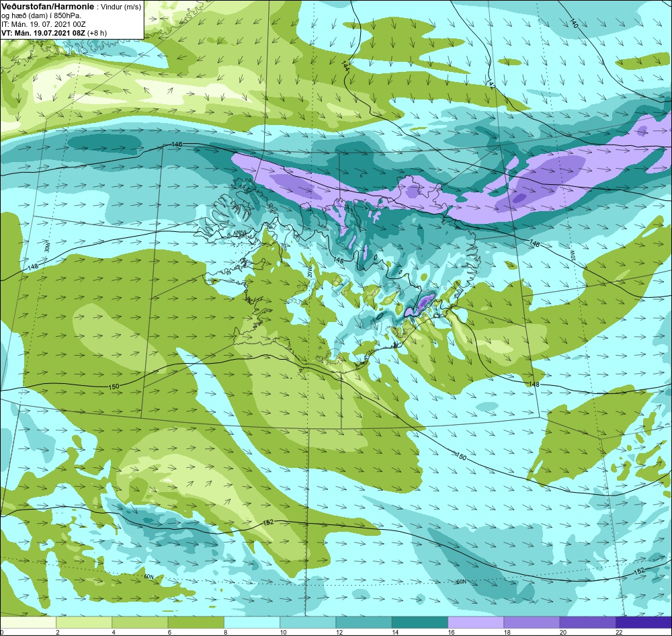This screenshot has height=636, width=672.
Task: Click the 4–6 m/s green legend swatch
Action: pyautogui.click(x=140, y=623)
